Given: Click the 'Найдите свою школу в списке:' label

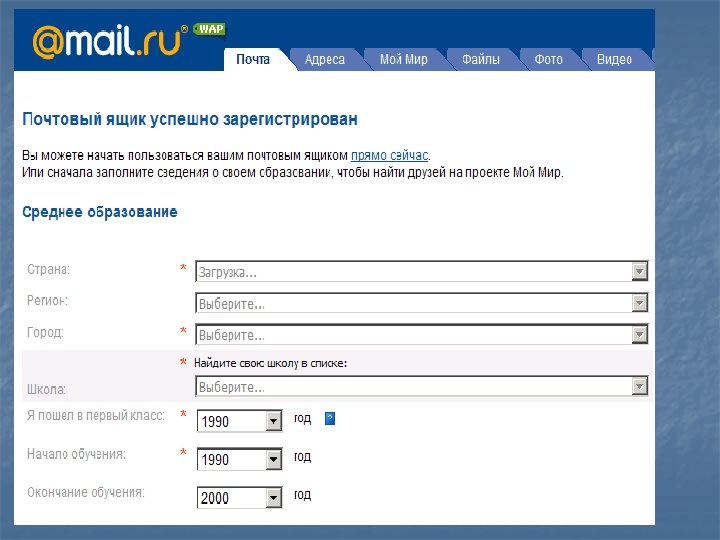Looking at the screenshot, I should click(270, 363).
